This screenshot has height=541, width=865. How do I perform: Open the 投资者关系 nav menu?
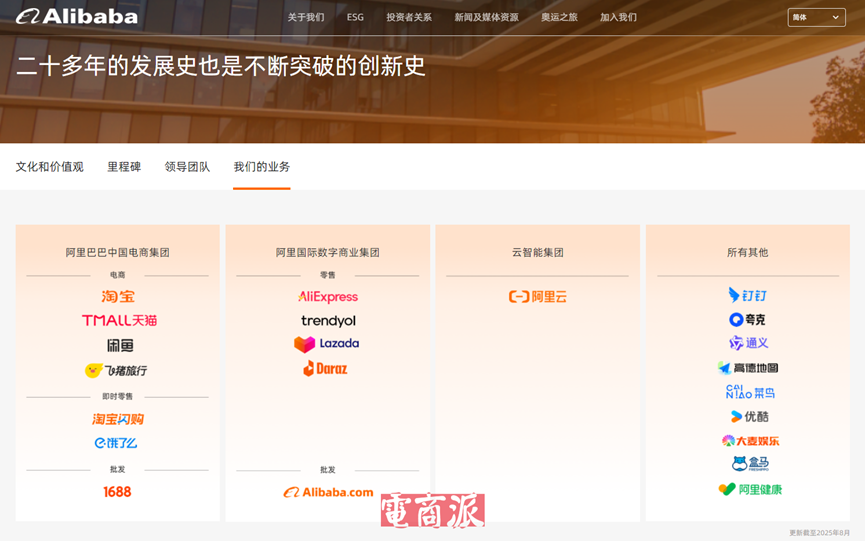tap(409, 17)
